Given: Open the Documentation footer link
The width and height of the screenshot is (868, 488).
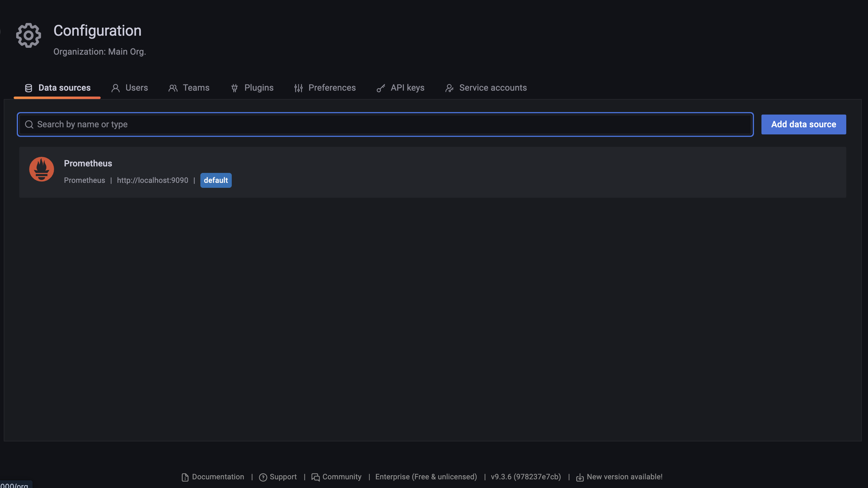Looking at the screenshot, I should click(218, 477).
